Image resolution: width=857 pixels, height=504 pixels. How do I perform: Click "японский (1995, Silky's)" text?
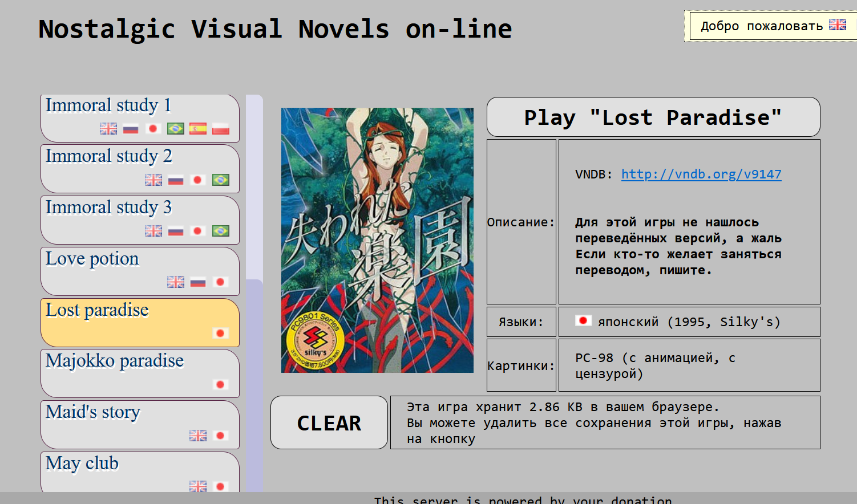[689, 322]
